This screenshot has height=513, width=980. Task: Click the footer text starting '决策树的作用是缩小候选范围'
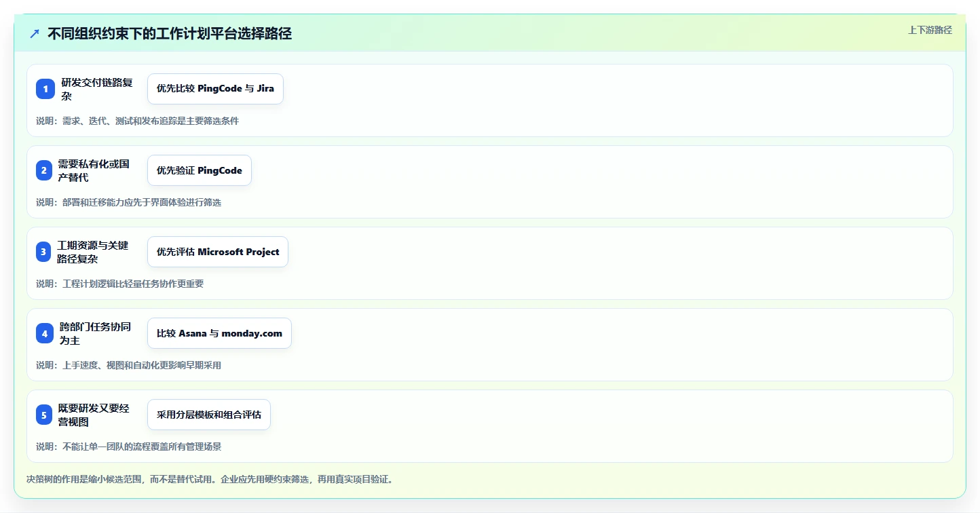click(x=210, y=479)
